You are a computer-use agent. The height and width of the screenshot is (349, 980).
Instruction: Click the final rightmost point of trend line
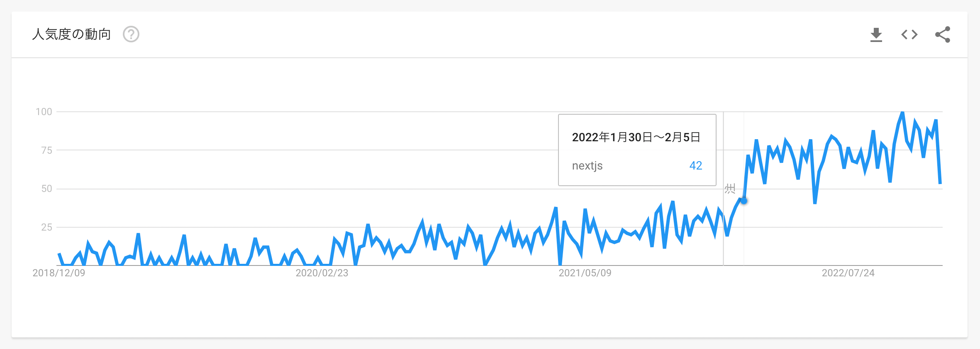tap(940, 183)
